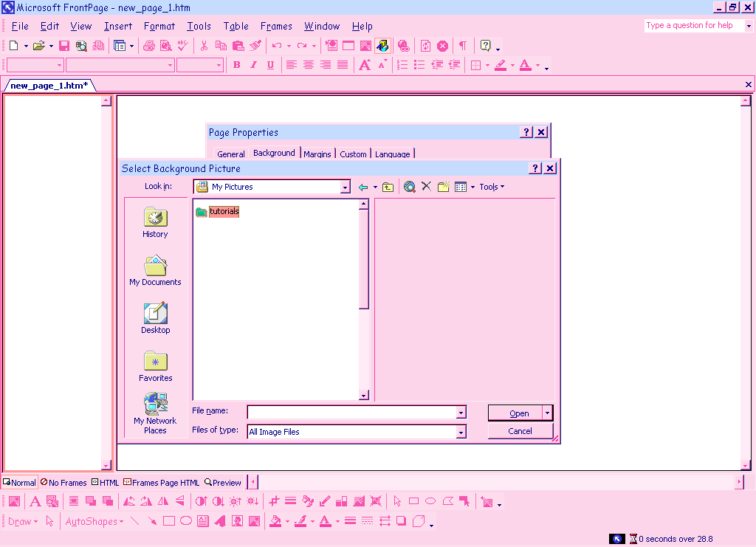Click Up One Level folder icon

point(388,187)
